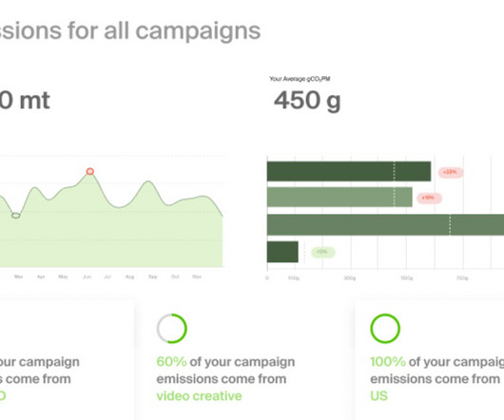
Task: Click the +10% red badge
Action: click(429, 198)
